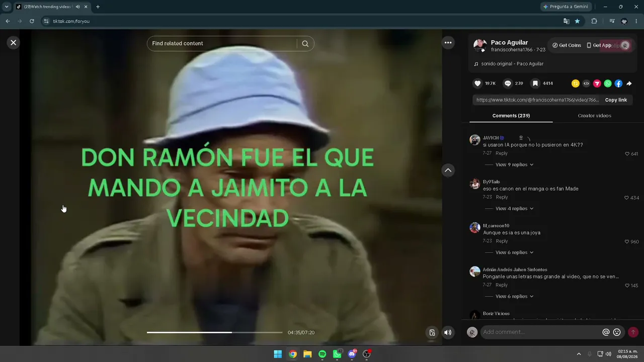
Task: Like By9Tails' comment with 434 likes
Action: (x=626, y=198)
